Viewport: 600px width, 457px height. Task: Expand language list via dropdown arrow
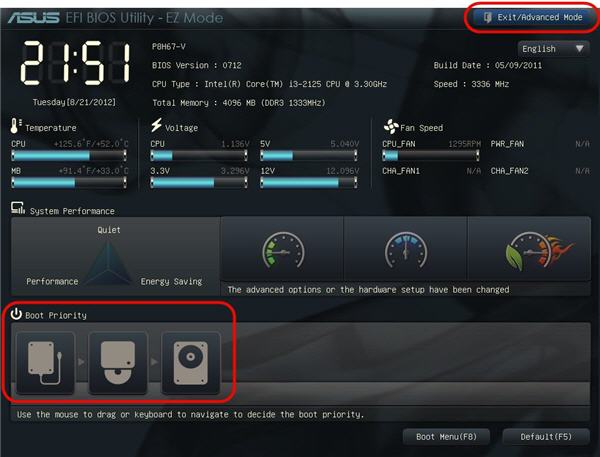(x=579, y=49)
